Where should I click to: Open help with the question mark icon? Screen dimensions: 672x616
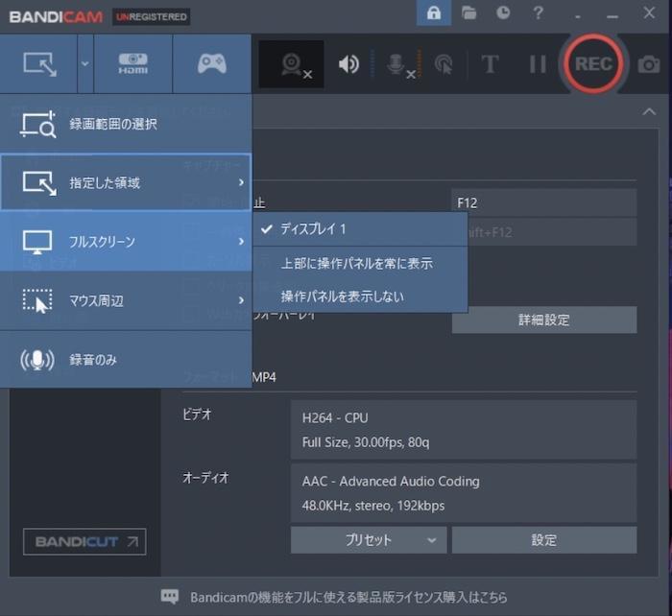pos(539,12)
